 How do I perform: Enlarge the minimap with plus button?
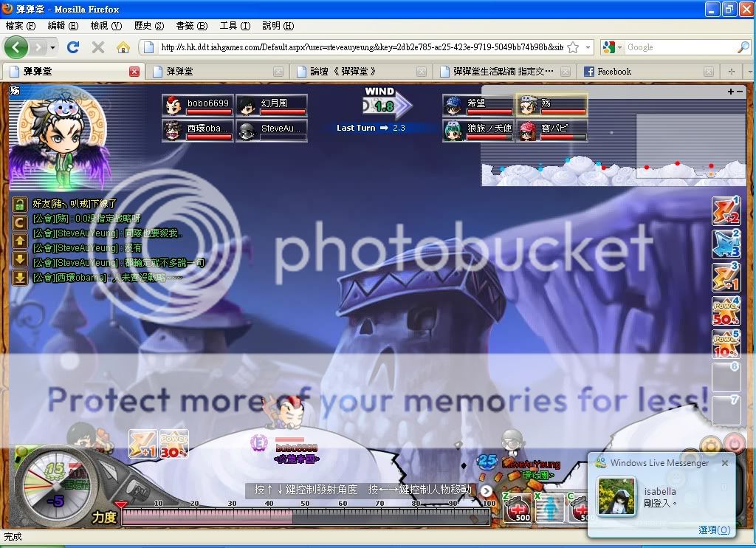tap(731, 92)
